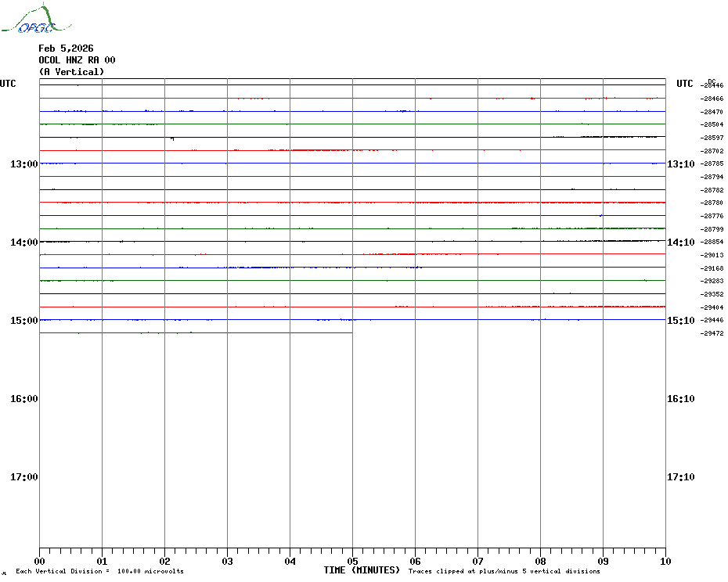Image resolution: width=728 pixels, height=582 pixels.
Task: Click the Each Vertical Division microvolts note
Action: tap(99, 572)
